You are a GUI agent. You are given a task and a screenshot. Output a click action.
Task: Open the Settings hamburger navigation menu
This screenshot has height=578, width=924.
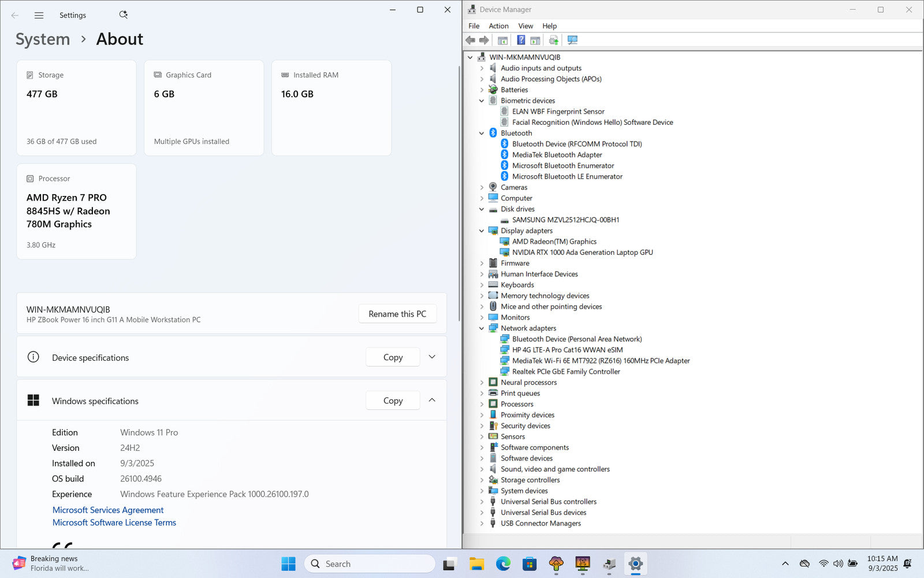coord(39,16)
